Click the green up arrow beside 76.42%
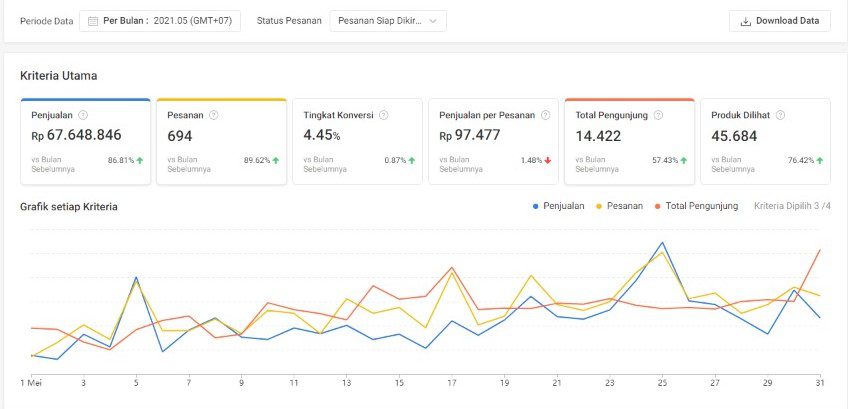This screenshot has width=848, height=409. pyautogui.click(x=820, y=160)
